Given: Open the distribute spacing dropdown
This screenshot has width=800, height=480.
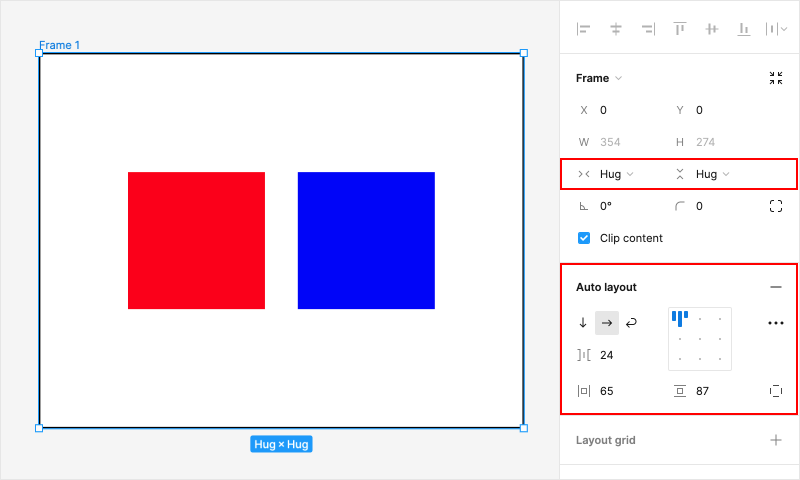Looking at the screenshot, I should tap(776, 29).
